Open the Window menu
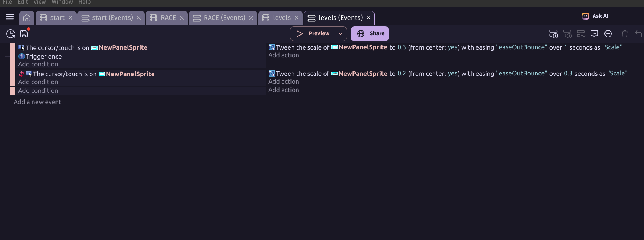The image size is (644, 240). click(x=62, y=2)
